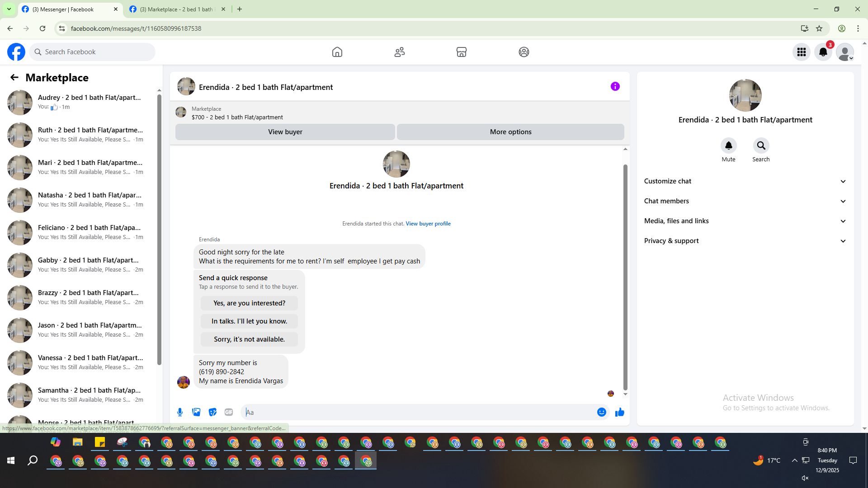Select quick response 'Sorry, it's not available.'
The image size is (868, 488).
coord(249,339)
